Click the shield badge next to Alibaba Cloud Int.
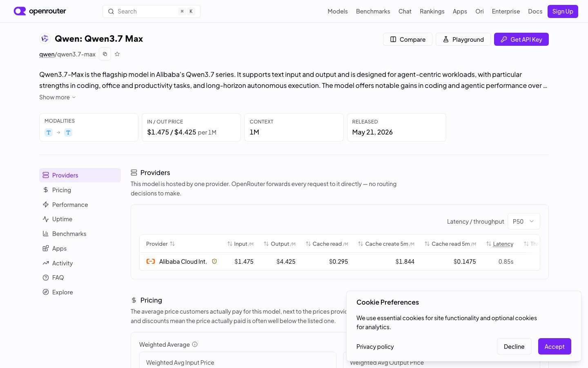 (x=214, y=261)
